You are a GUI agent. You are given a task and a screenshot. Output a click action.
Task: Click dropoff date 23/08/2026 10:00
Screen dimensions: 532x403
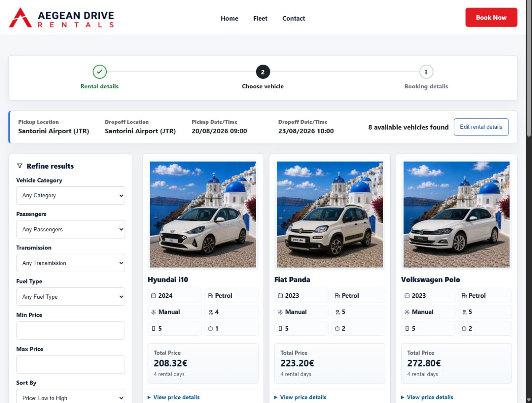[306, 131]
